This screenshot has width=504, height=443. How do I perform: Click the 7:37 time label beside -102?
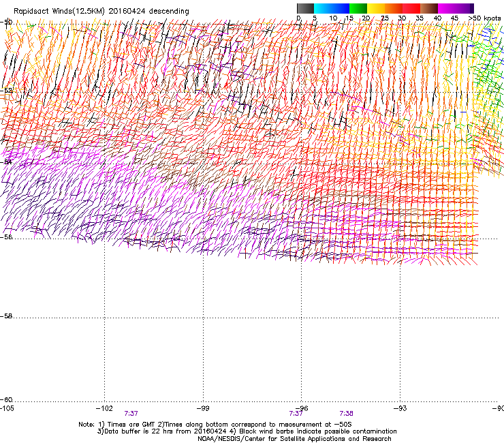coord(131,414)
